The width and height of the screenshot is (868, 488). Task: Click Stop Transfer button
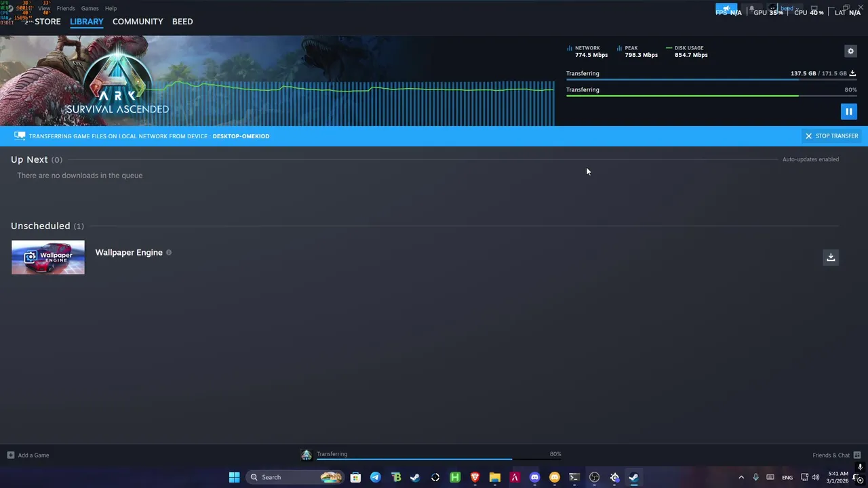(x=831, y=136)
